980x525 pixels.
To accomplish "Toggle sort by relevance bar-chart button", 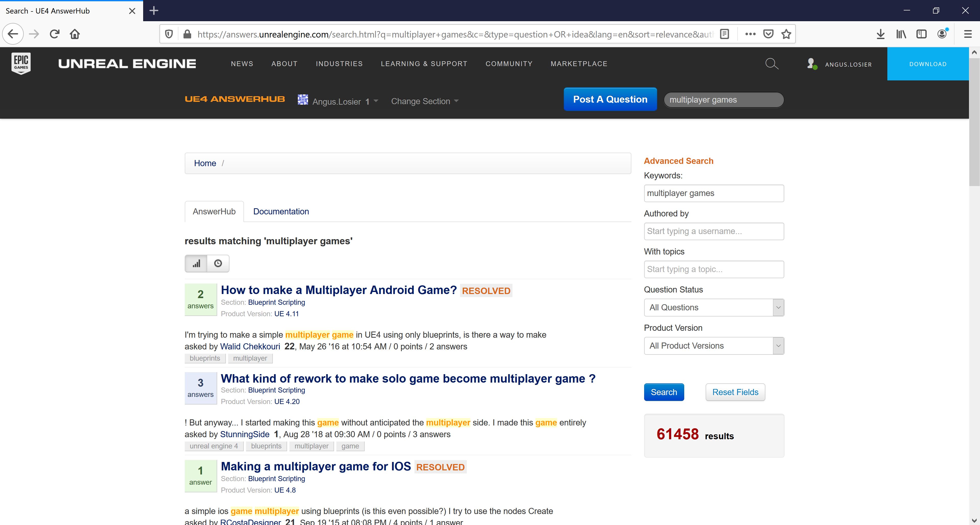I will point(196,263).
